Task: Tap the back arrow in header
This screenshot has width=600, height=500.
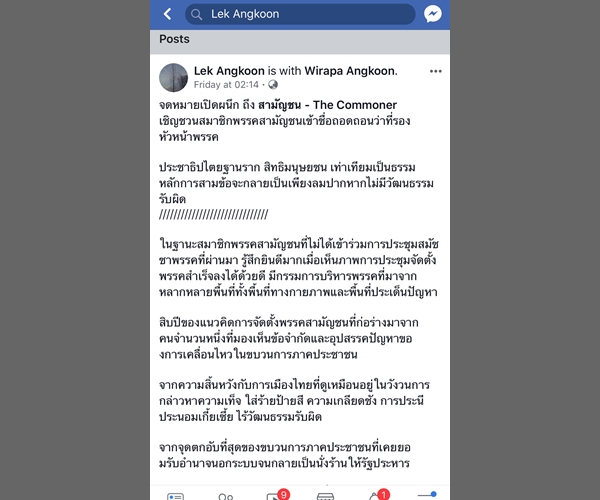Action: coord(167,14)
